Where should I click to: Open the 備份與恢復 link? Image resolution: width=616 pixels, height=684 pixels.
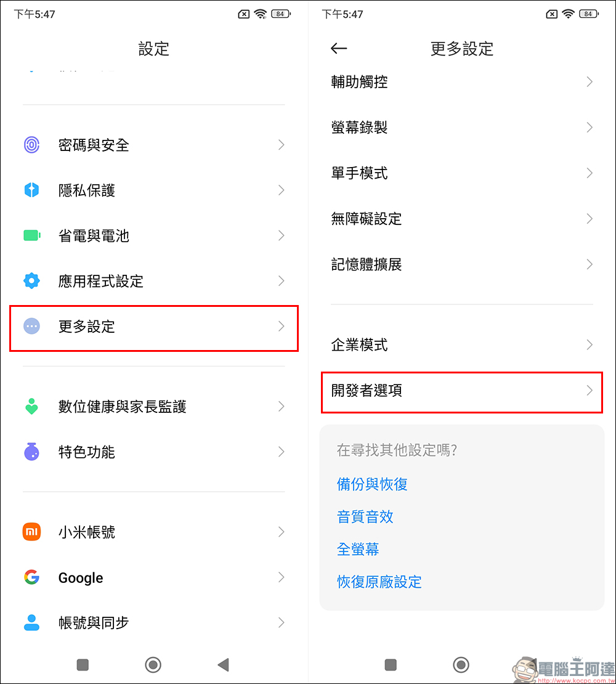point(372,484)
